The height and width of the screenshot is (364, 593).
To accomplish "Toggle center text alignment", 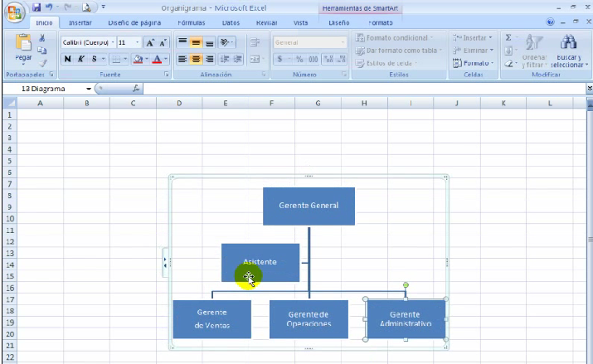I will coord(196,59).
